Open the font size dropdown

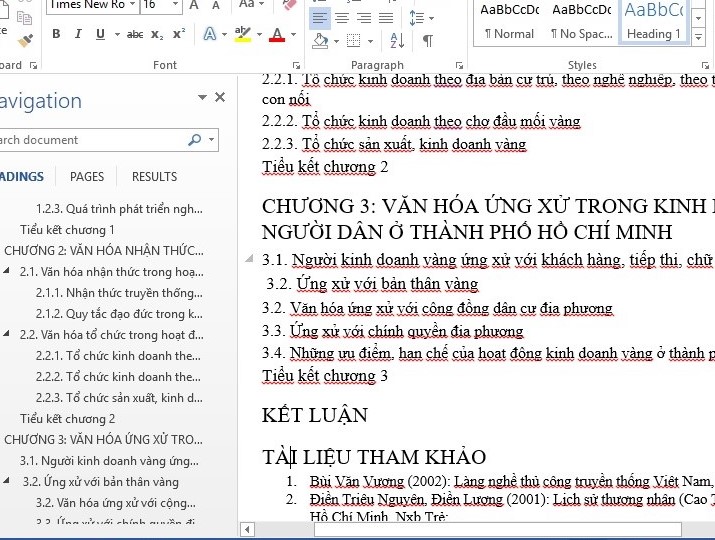pyautogui.click(x=176, y=5)
